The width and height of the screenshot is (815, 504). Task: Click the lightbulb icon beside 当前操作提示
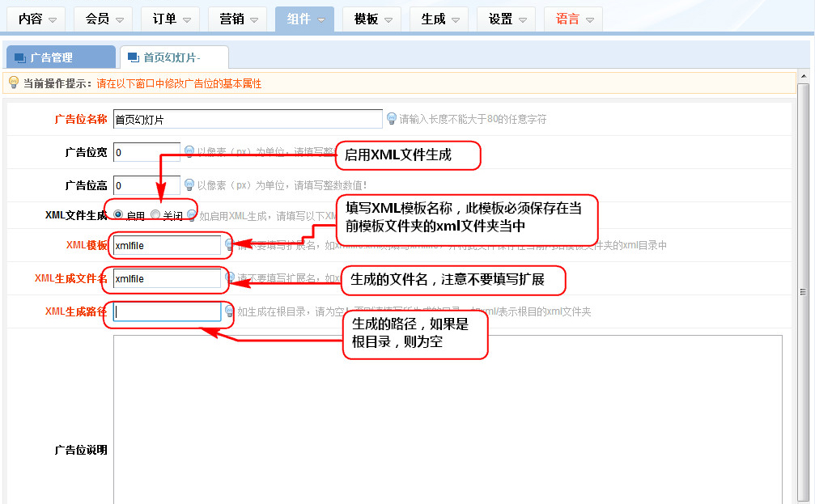13,83
